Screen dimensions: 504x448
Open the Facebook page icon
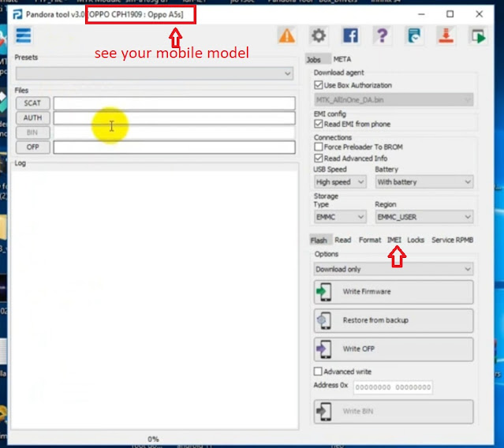click(x=350, y=35)
